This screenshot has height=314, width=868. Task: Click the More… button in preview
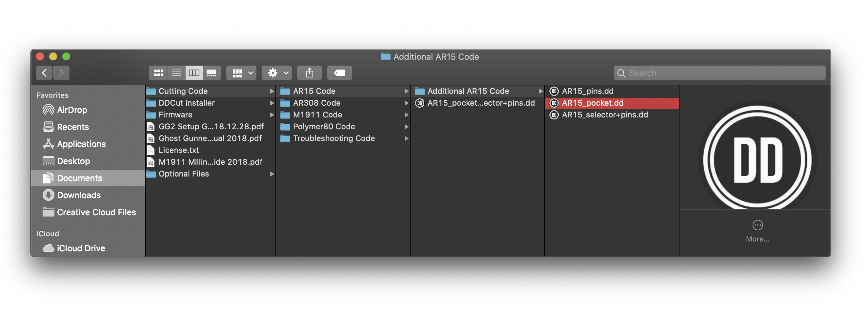click(x=757, y=231)
